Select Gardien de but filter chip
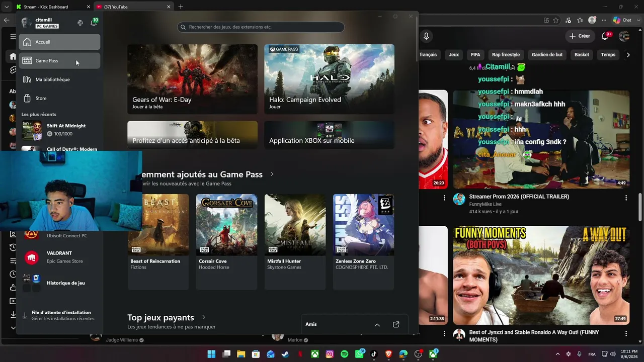The height and width of the screenshot is (362, 644). click(547, 55)
